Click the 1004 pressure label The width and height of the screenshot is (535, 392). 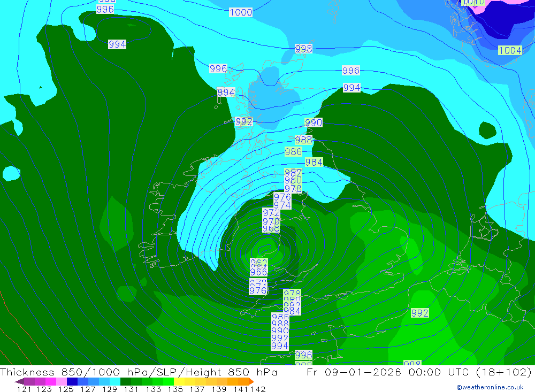click(510, 50)
